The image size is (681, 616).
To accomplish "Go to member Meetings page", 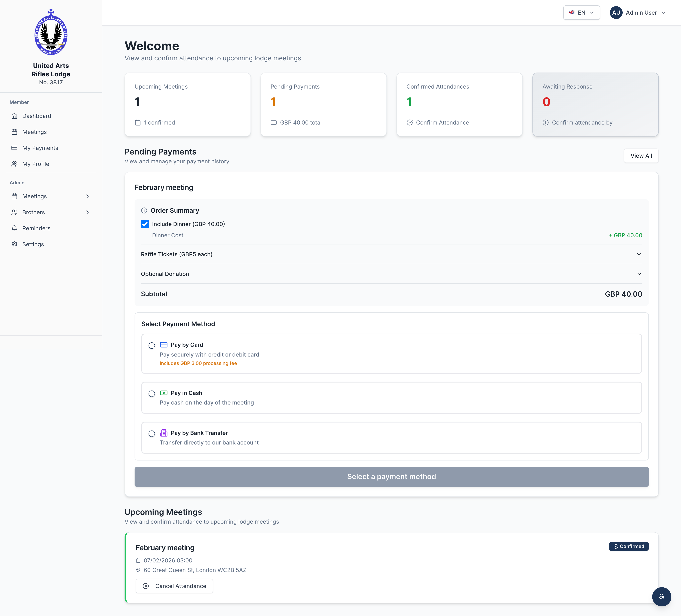I will coord(34,132).
